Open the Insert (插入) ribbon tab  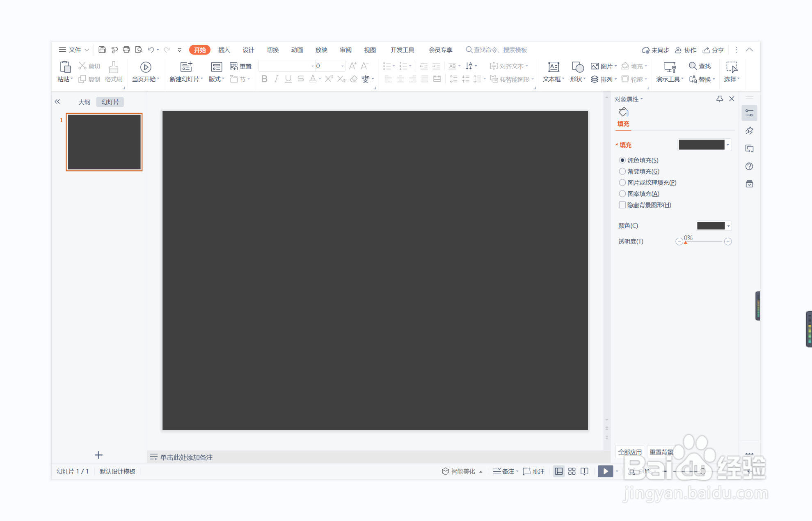click(224, 50)
